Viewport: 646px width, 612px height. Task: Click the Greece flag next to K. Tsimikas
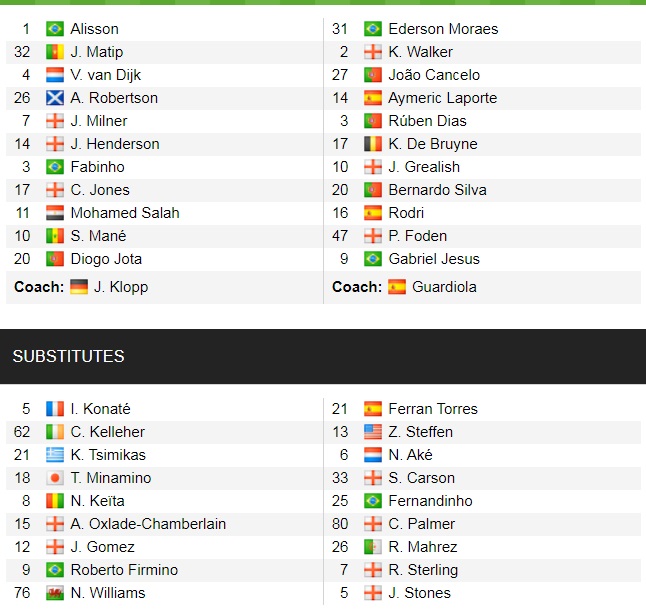[54, 455]
